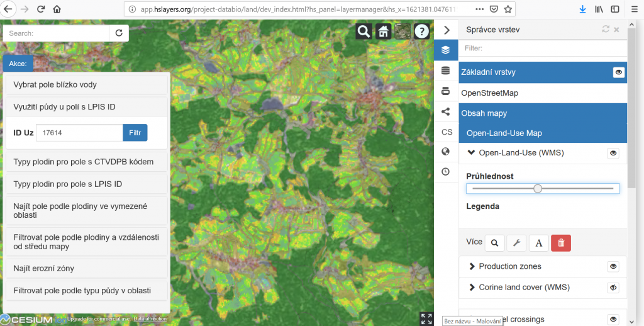Click Open-Land-Use Map group header
644x326 pixels.
[543, 133]
